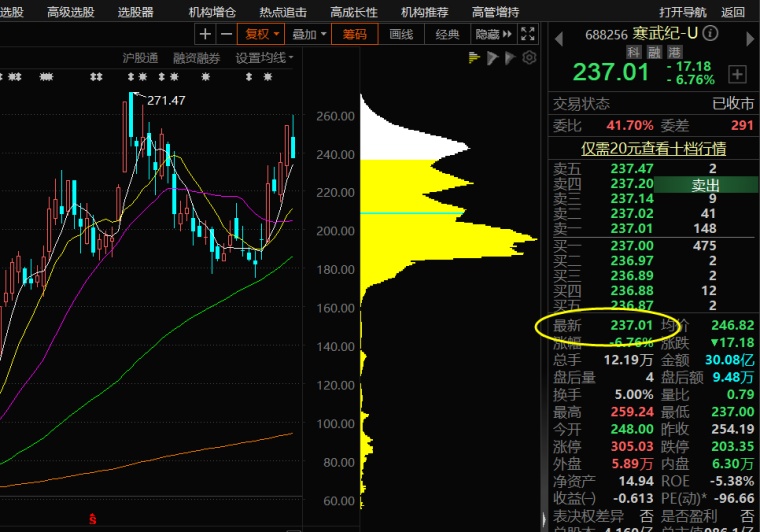Viewport: 760px width, 532px height.
Task: Toggle the 经典 classic view
Action: (x=448, y=34)
